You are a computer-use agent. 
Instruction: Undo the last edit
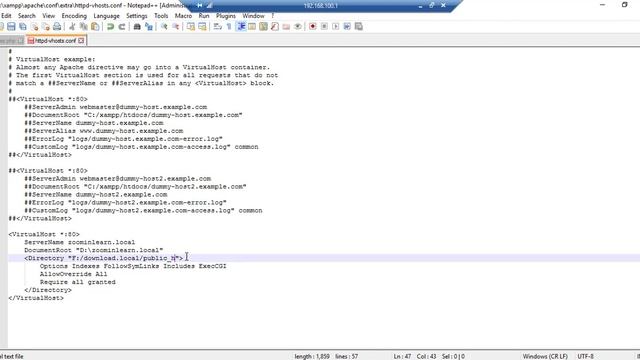[x=110, y=27]
